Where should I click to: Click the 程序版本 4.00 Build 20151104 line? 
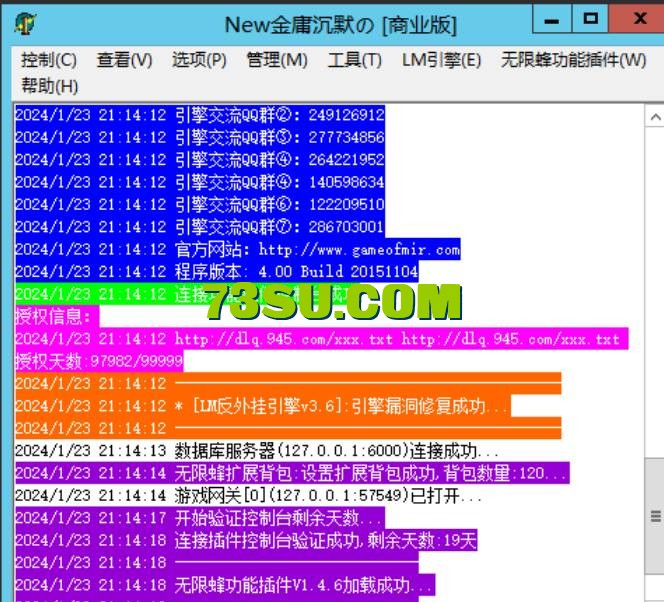click(x=216, y=272)
